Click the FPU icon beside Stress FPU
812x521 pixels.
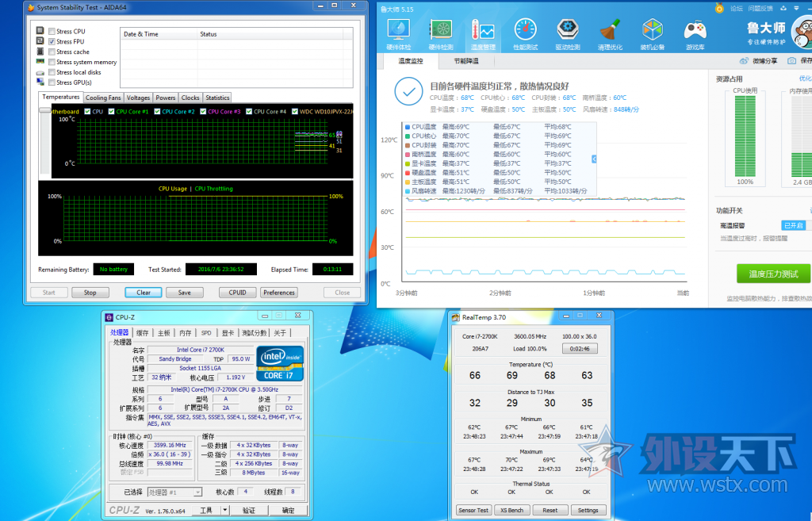(x=40, y=41)
